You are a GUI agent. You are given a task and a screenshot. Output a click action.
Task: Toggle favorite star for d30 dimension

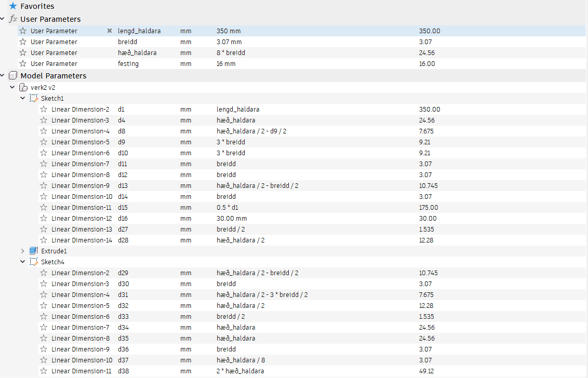point(44,283)
